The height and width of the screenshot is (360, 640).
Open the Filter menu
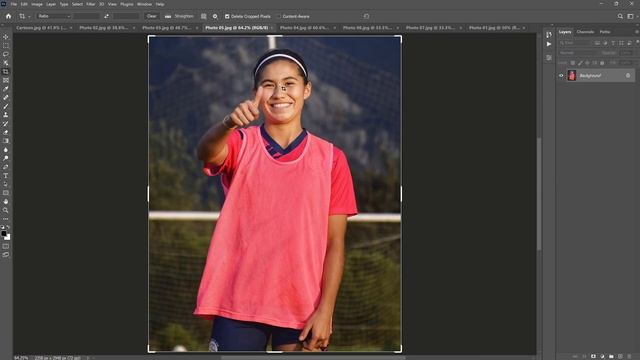coord(91,4)
